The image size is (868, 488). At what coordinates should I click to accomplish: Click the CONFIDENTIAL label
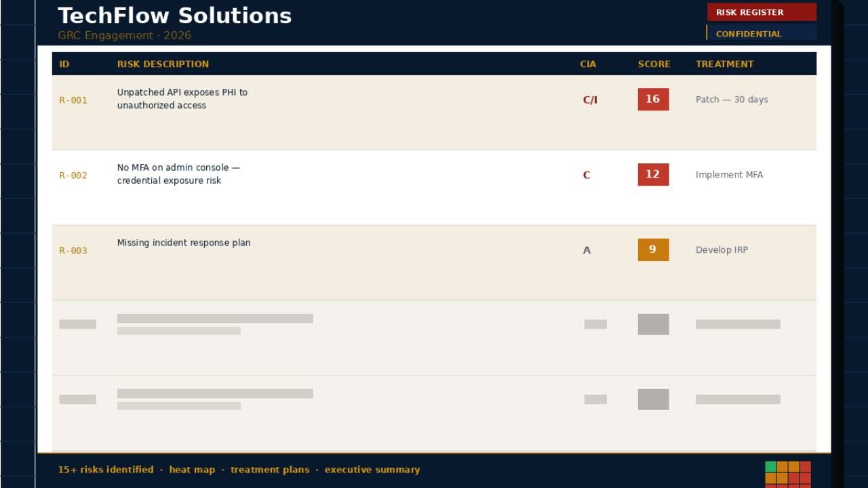[x=749, y=34]
